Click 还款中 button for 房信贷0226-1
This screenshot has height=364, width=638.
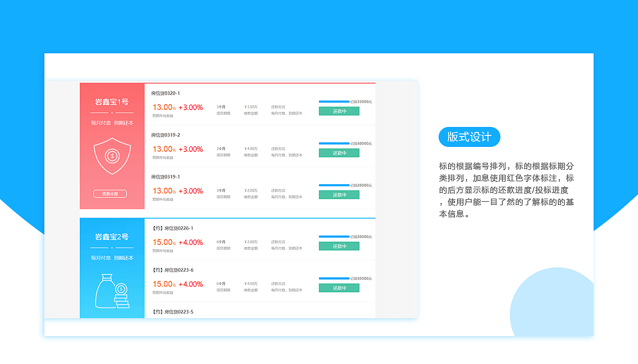click(x=339, y=246)
